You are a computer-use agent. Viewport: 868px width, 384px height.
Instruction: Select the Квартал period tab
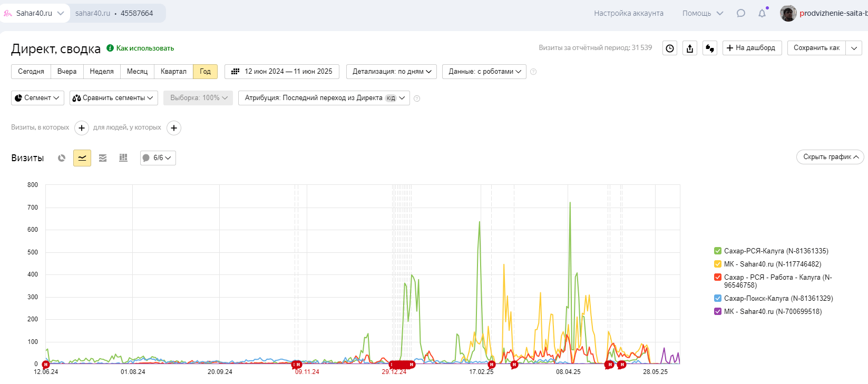[173, 72]
